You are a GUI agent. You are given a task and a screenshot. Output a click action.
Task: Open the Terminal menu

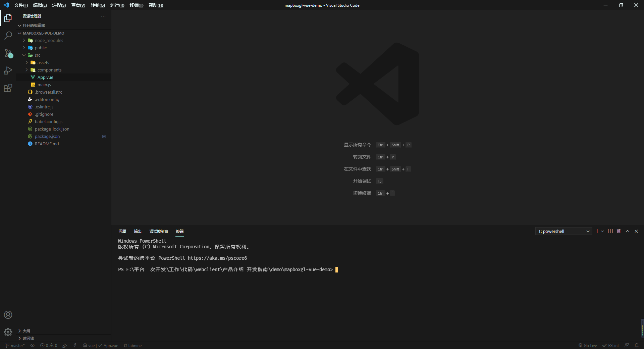[x=136, y=5]
